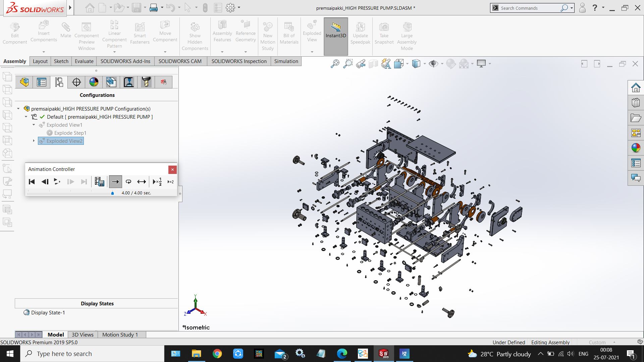Click Zoom to Fit magnifier icon

(335, 64)
